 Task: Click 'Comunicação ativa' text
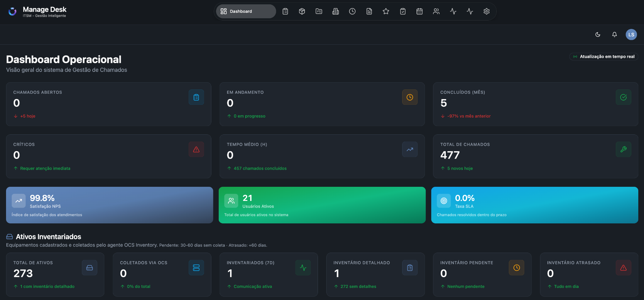253,287
